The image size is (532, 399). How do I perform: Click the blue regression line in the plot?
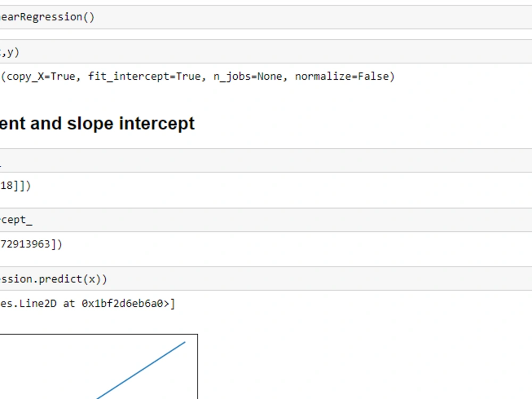point(141,370)
